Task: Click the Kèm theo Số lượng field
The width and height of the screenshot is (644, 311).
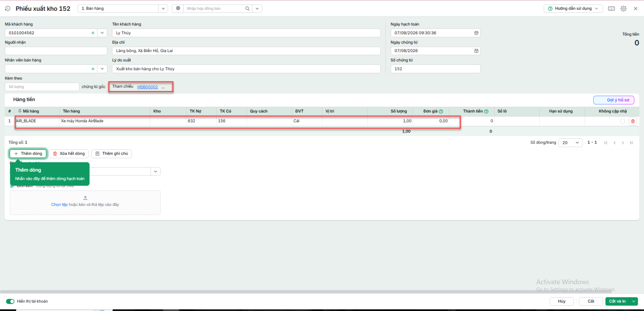Action: coord(42,87)
